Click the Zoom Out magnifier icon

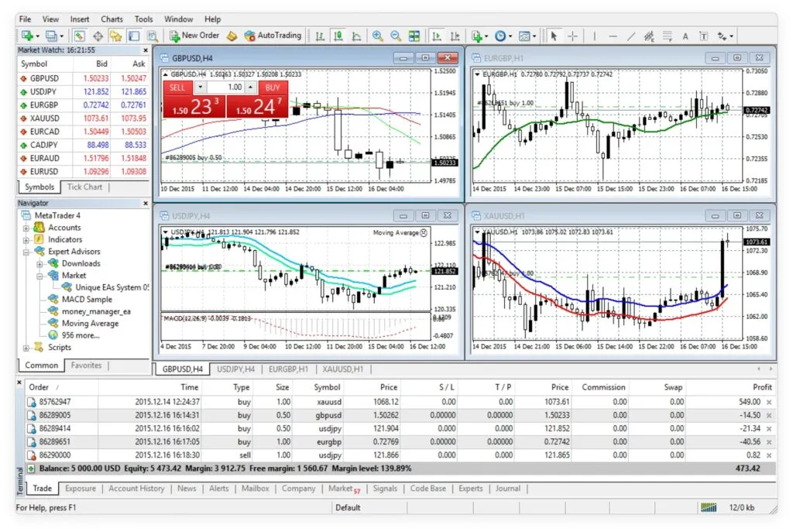[x=396, y=36]
